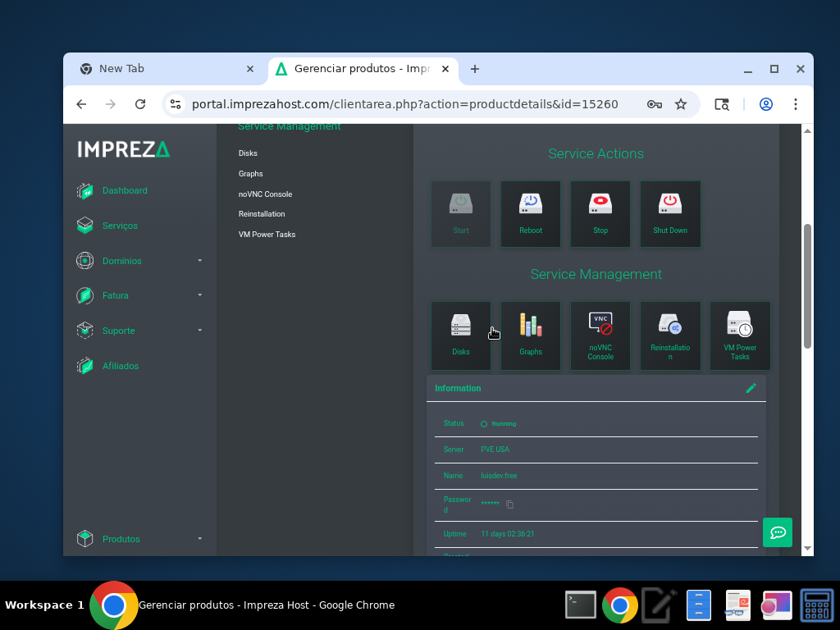Image resolution: width=840 pixels, height=630 pixels.
Task: Open VM Power Tasks in the side list
Action: tap(267, 234)
